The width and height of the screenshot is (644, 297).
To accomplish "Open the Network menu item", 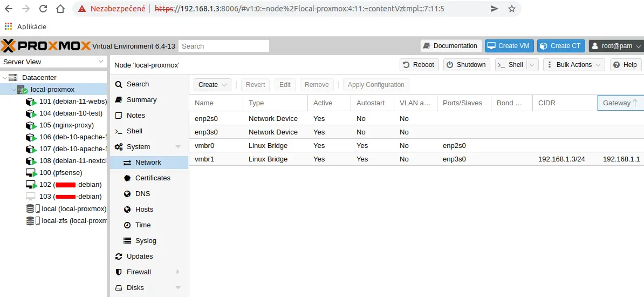I will click(x=149, y=163).
